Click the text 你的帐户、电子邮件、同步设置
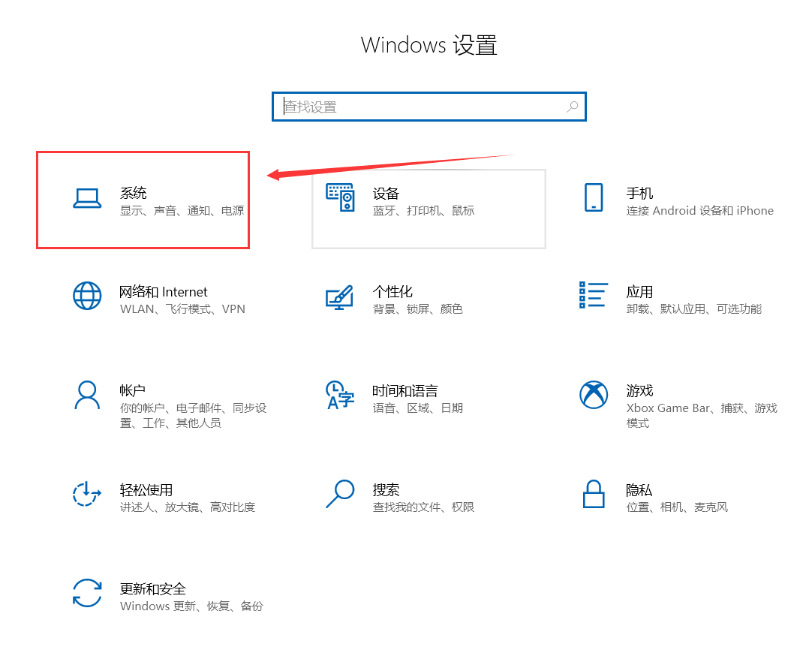The image size is (812, 653). tap(193, 415)
